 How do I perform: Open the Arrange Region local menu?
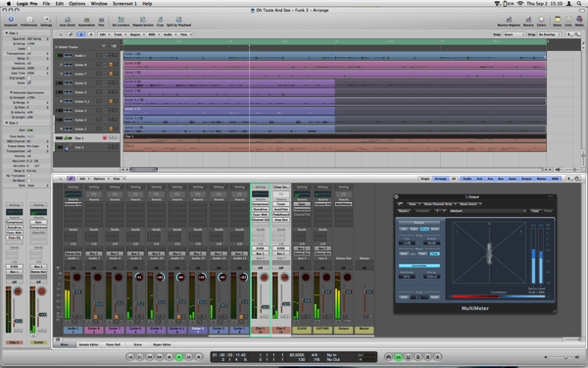tap(136, 34)
